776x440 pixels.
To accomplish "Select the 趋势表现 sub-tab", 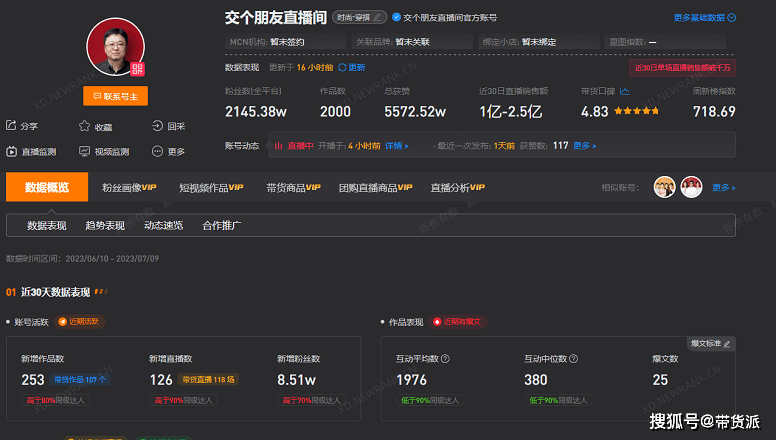I will coord(105,225).
